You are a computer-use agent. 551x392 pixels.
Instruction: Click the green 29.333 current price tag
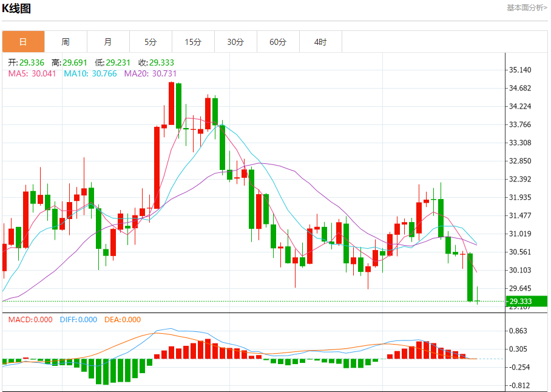527,302
